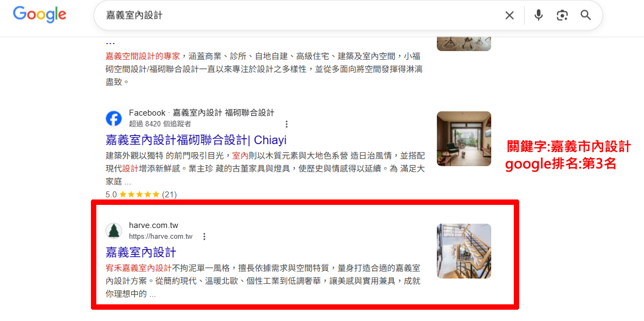Open the staircase thumbnail image
This screenshot has width=644, height=321.
[464, 251]
